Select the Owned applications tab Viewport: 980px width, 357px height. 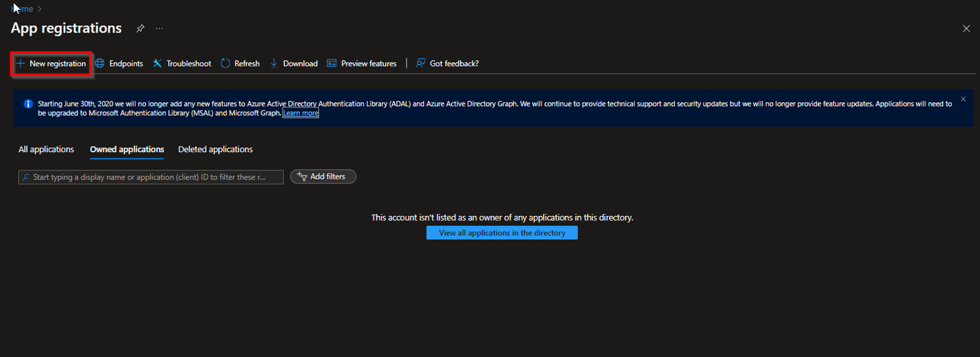click(x=127, y=150)
